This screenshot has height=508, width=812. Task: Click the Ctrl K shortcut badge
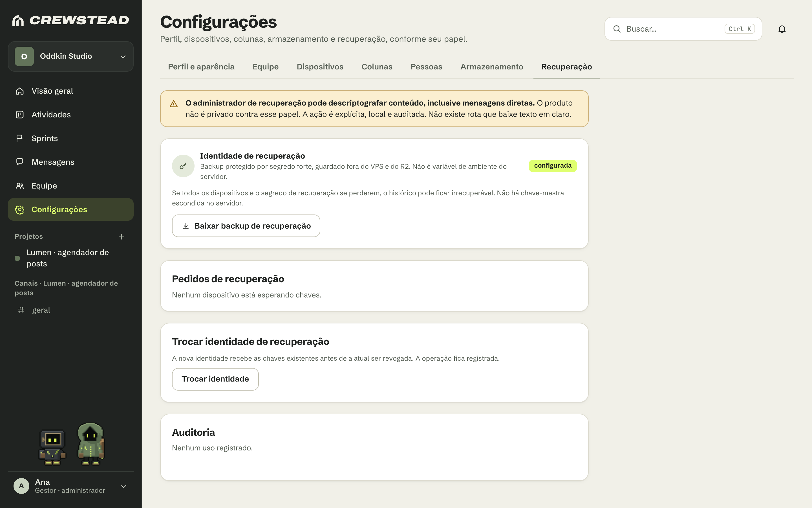(740, 29)
